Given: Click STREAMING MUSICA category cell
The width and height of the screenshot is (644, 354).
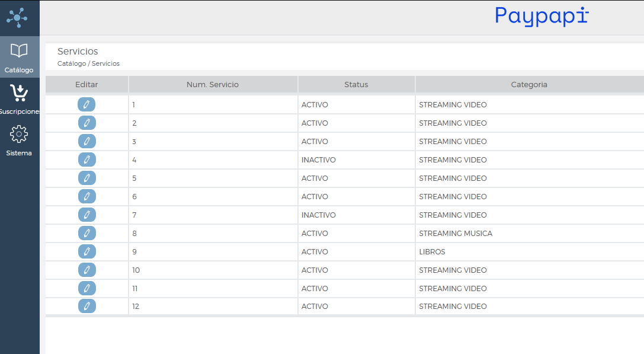Looking at the screenshot, I should pos(456,234).
